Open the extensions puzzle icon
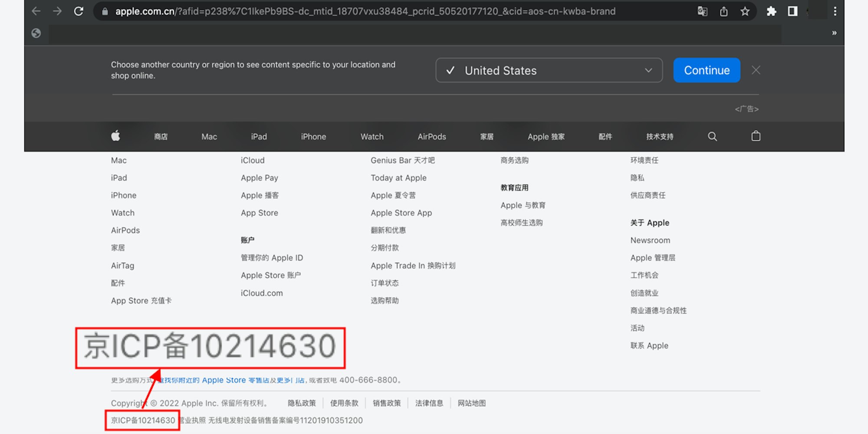The height and width of the screenshot is (434, 868). click(x=771, y=11)
